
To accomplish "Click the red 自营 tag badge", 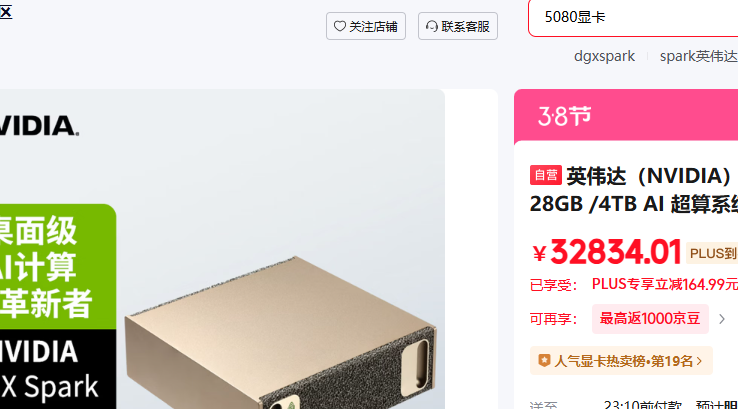I will click(x=545, y=175).
